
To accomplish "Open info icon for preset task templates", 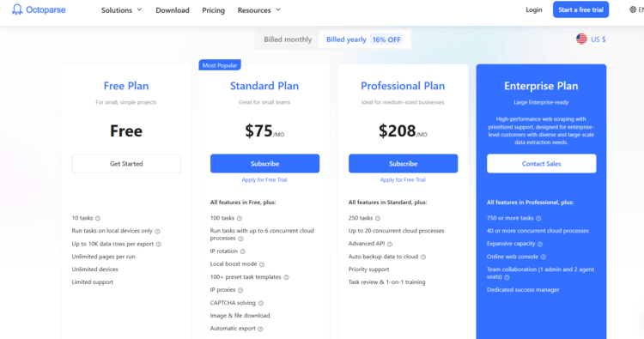I will point(286,277).
